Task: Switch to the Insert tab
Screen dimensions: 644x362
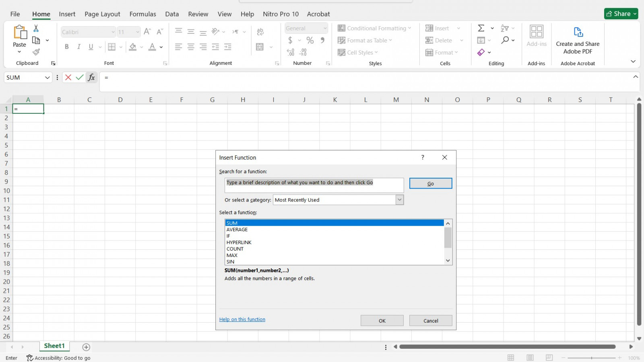Action: (67, 14)
